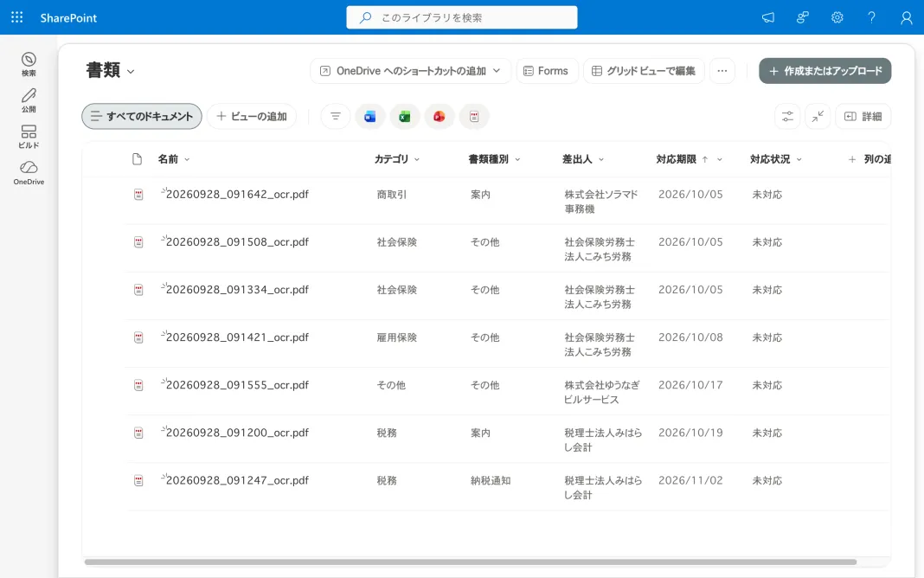Open 検索 in the left sidebar

(29, 64)
